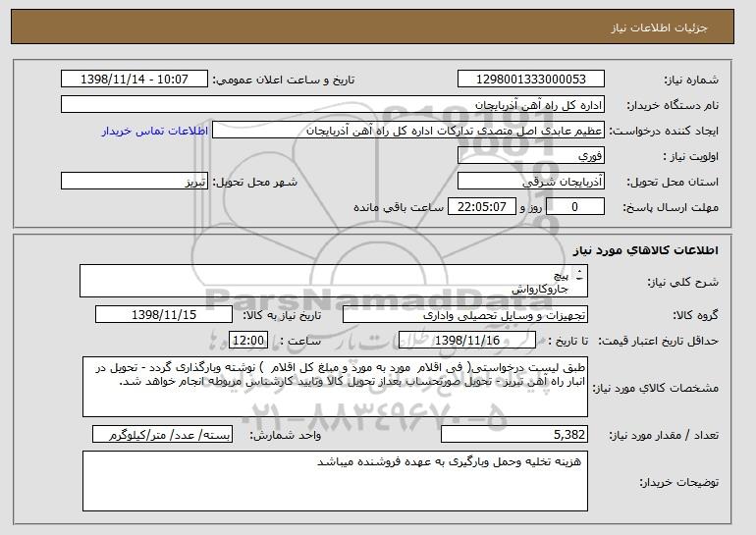The image size is (756, 535).
Task: Click the مشخصات کالای مورد نیاز text area
Action: tap(335, 387)
